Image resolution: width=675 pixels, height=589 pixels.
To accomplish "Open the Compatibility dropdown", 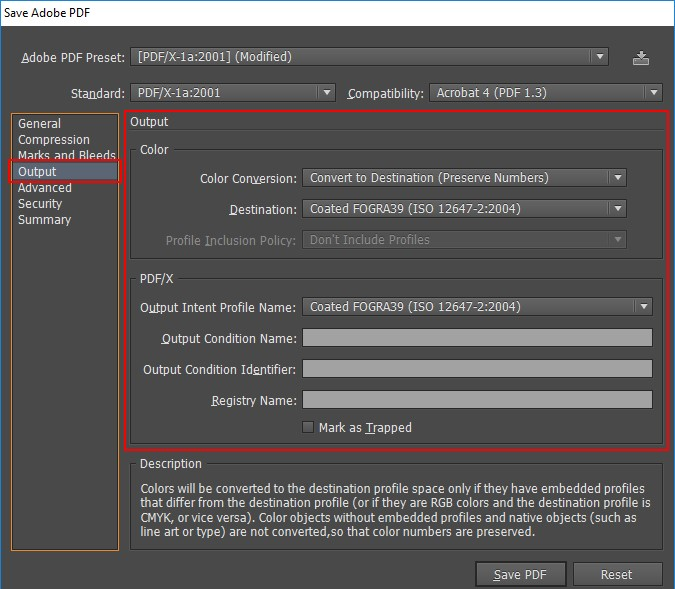I will [546, 93].
